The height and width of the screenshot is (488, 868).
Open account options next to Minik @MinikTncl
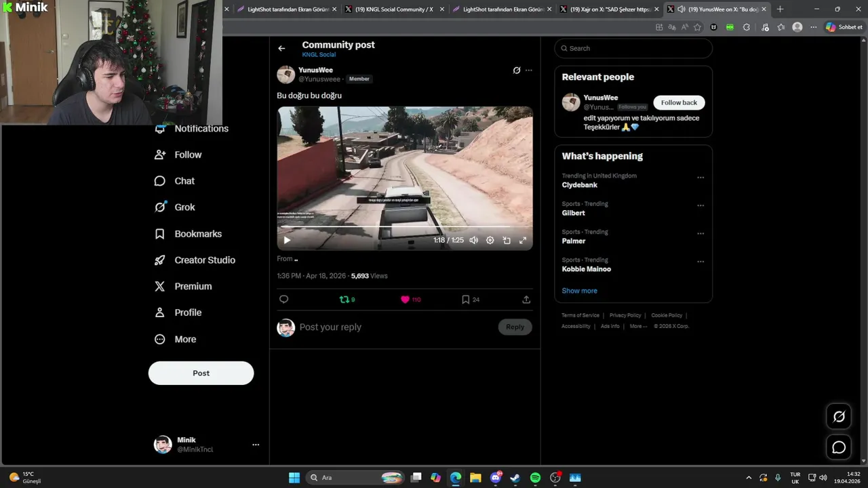click(x=256, y=445)
